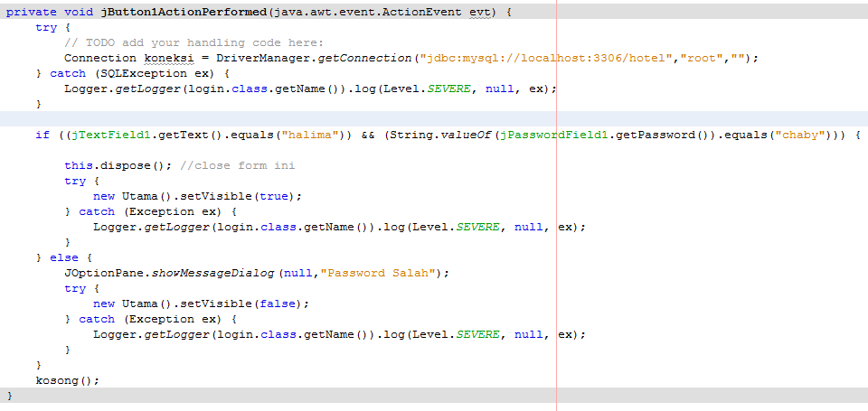
Task: Click the getConnection method call
Action: point(365,58)
